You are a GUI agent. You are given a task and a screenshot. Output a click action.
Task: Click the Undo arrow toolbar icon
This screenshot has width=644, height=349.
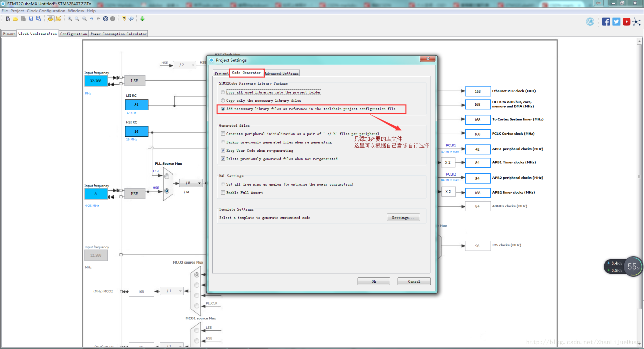point(92,19)
